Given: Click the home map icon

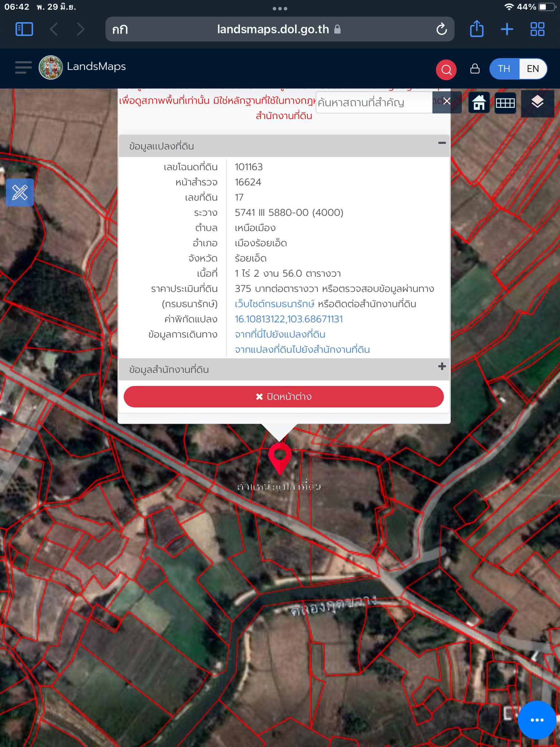Looking at the screenshot, I should tap(479, 103).
